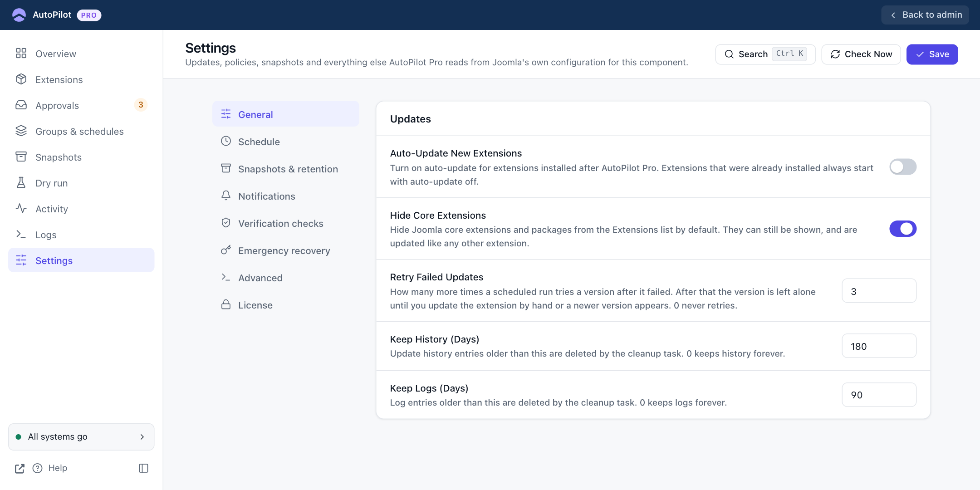Expand the All systems go status
The image size is (980, 490).
[x=81, y=437]
